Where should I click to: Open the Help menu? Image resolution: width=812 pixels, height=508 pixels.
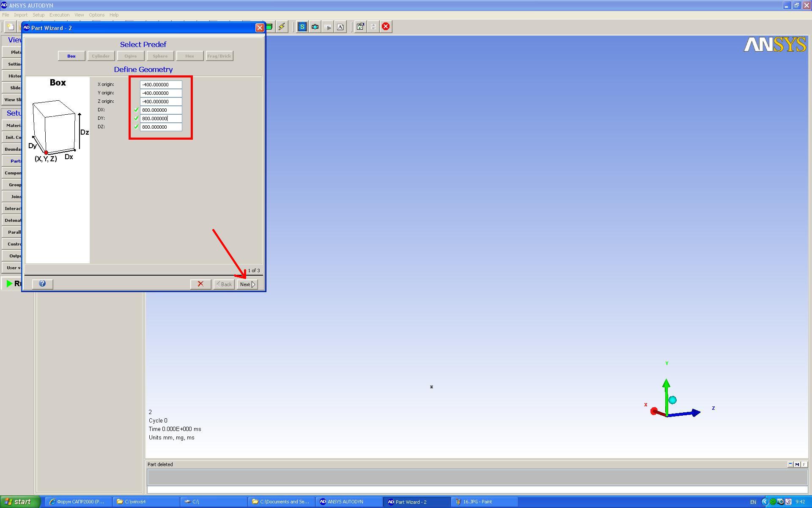[114, 15]
